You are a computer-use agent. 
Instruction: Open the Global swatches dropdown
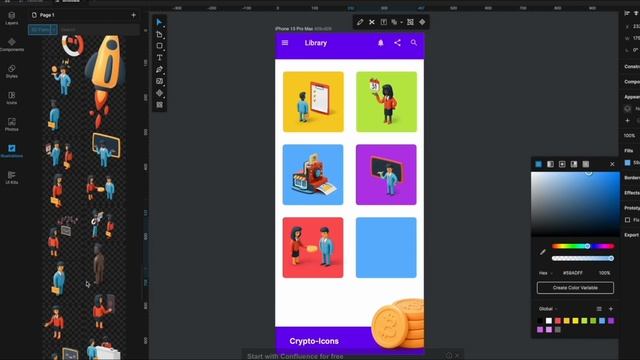(548, 309)
